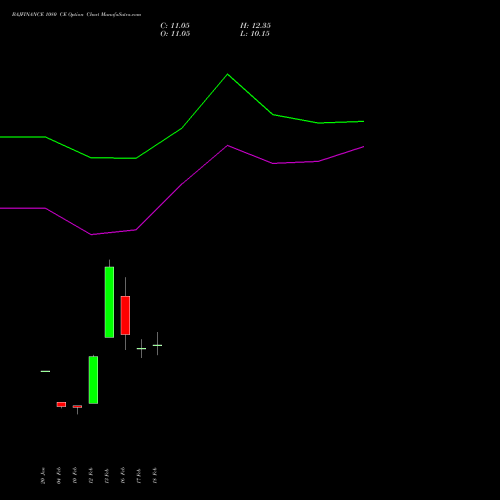The image size is (500, 500).
Task: Select the large red candlestick
Action: point(125,315)
